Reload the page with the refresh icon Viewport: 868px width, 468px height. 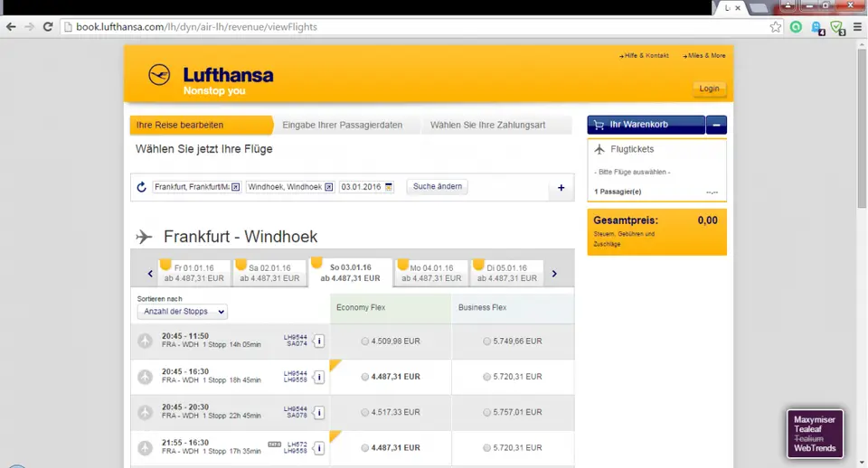48,26
